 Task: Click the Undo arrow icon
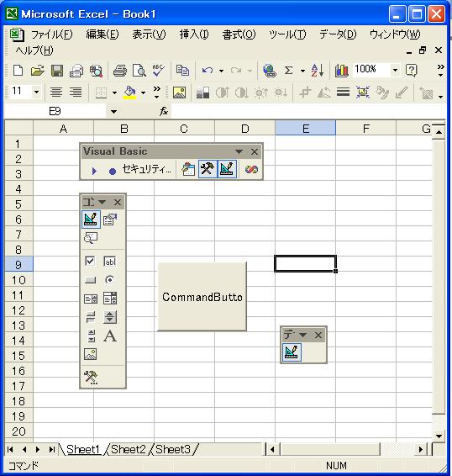(208, 71)
